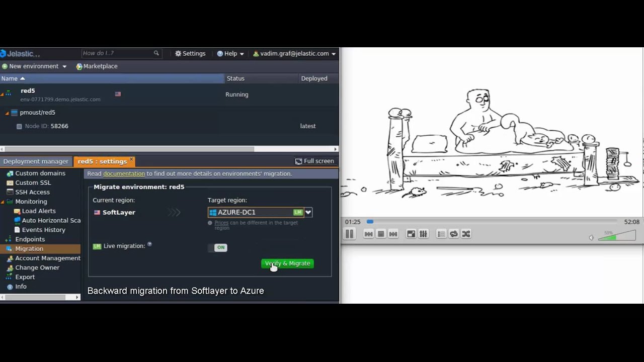The image size is (644, 362).
Task: Click Verify & Migrate button
Action: (288, 263)
